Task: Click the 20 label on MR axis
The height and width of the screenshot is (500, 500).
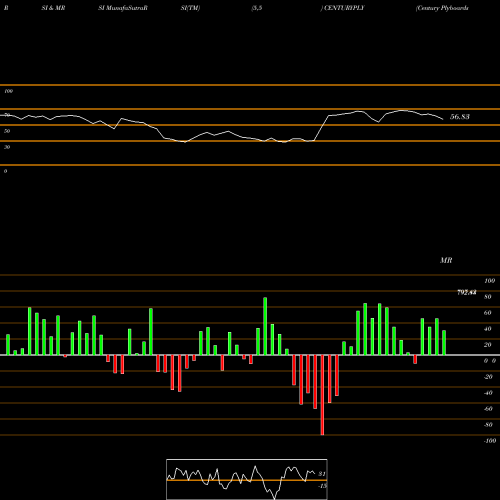Action: (x=488, y=345)
